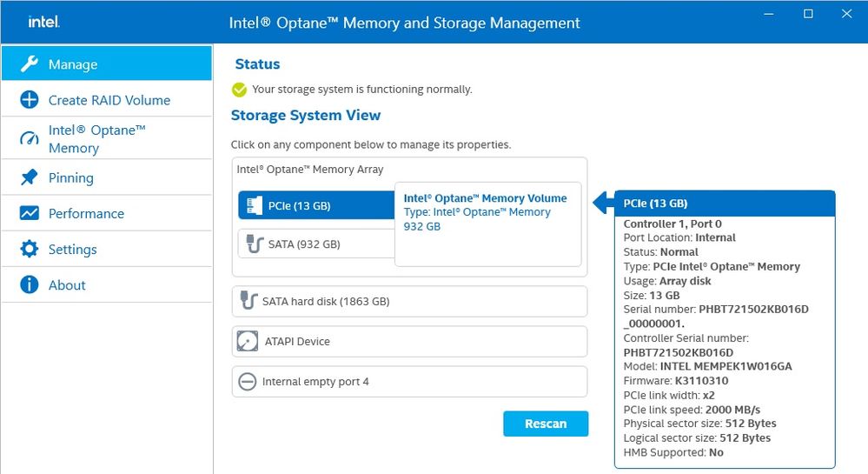Click the chart icon beside Performance
The height and width of the screenshot is (474, 868).
click(x=30, y=213)
